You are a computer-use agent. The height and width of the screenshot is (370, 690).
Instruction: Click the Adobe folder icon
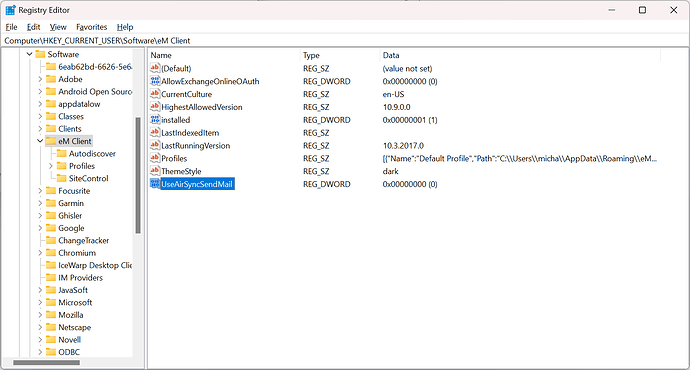(51, 79)
